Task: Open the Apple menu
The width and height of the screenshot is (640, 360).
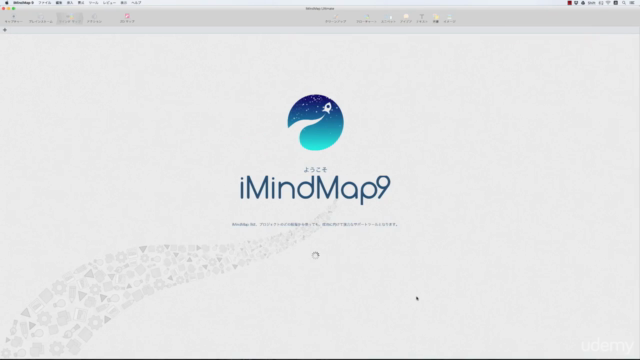Action: (x=7, y=2)
